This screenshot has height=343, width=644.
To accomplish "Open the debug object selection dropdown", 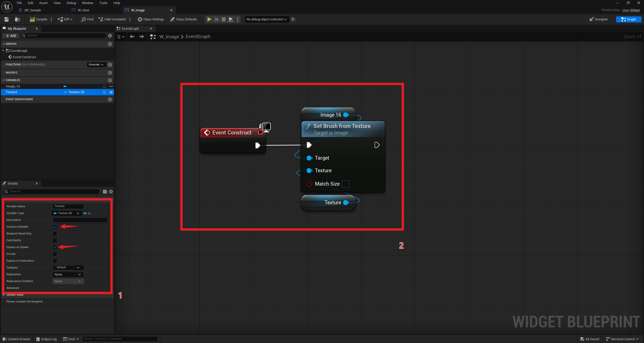I will tap(267, 19).
